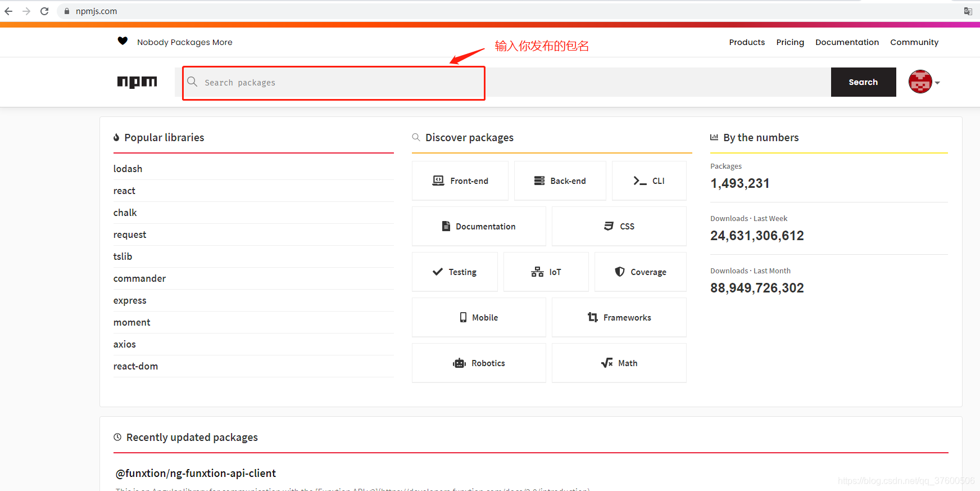Open the chalk library link
This screenshot has width=980, height=491.
tap(125, 213)
